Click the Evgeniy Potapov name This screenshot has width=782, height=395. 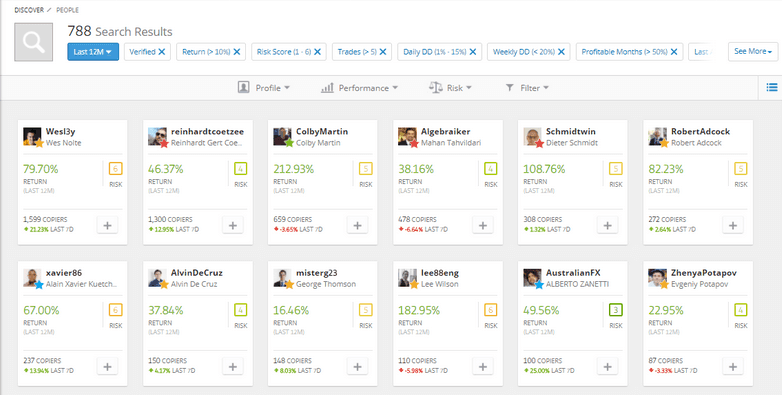tap(699, 284)
